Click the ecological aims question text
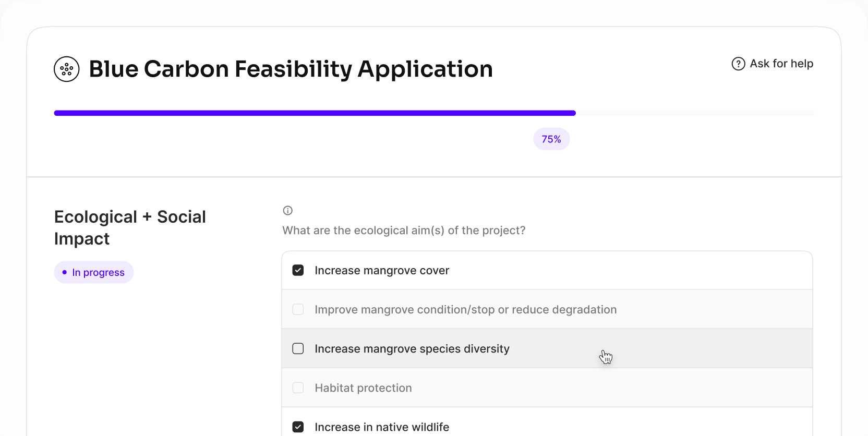Screen dimensions: 868x436 tap(404, 231)
